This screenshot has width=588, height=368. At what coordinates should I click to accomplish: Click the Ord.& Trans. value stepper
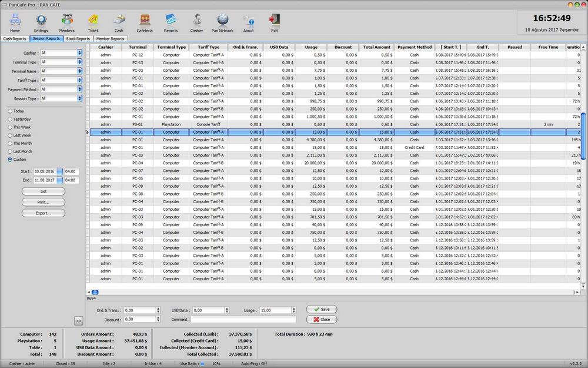(x=158, y=310)
